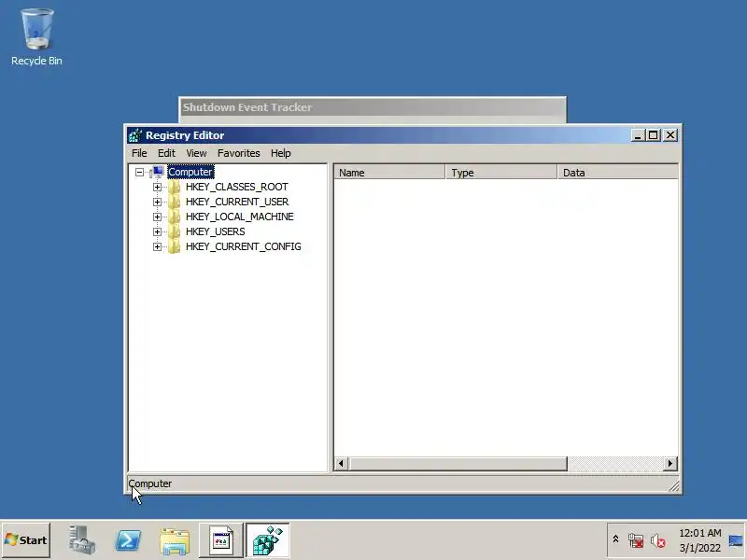
Task: Select HKEY_CLASSES_ROOT in the tree
Action: (x=237, y=188)
